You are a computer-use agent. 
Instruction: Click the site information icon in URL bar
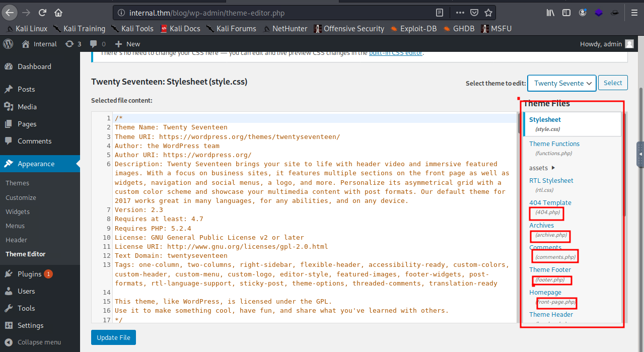[x=121, y=13]
